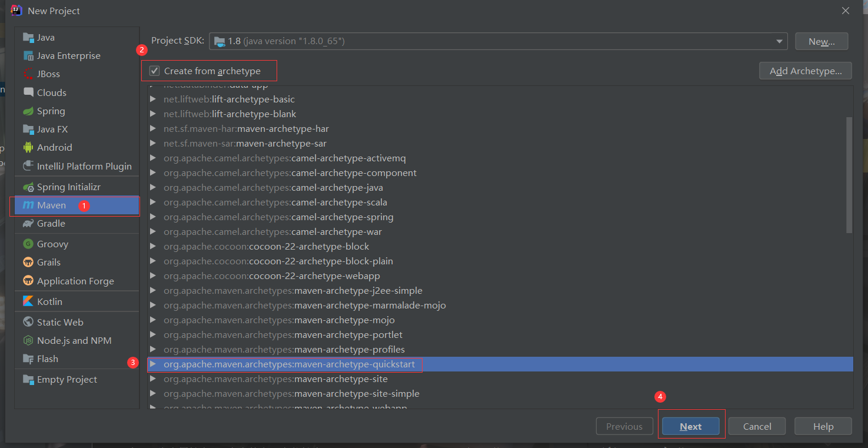
Task: Click the Grails icon
Action: tap(28, 262)
